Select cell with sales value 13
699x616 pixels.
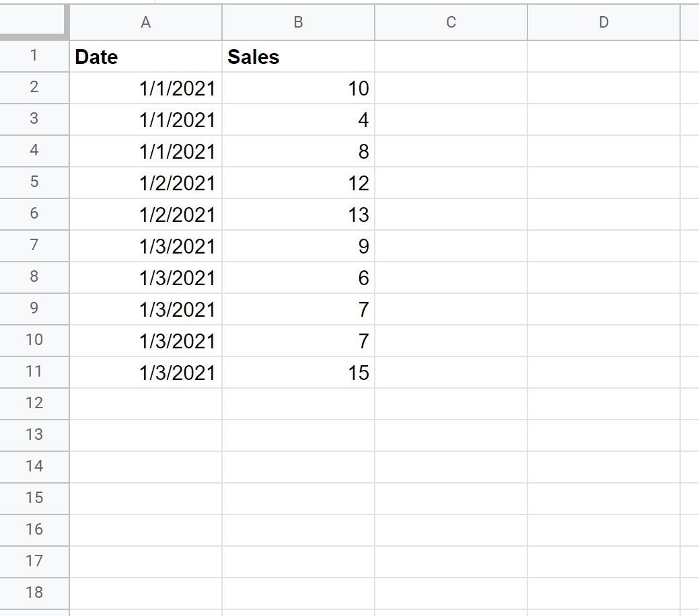[298, 214]
